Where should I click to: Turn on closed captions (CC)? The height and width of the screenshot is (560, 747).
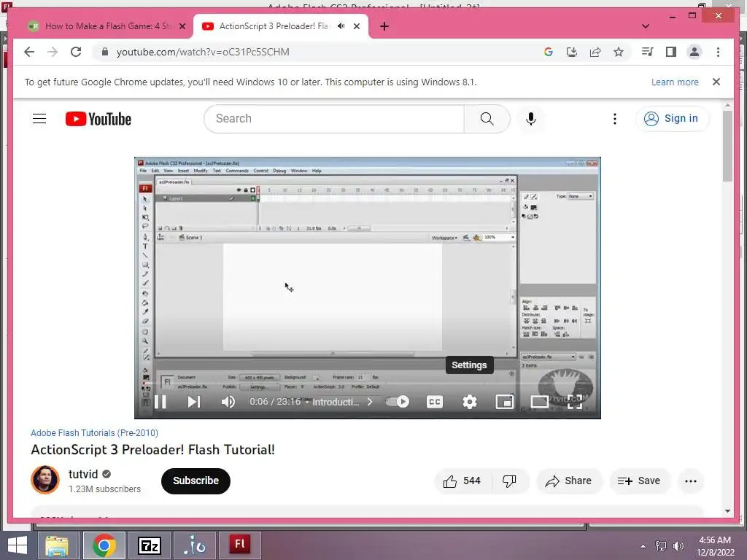pos(435,402)
